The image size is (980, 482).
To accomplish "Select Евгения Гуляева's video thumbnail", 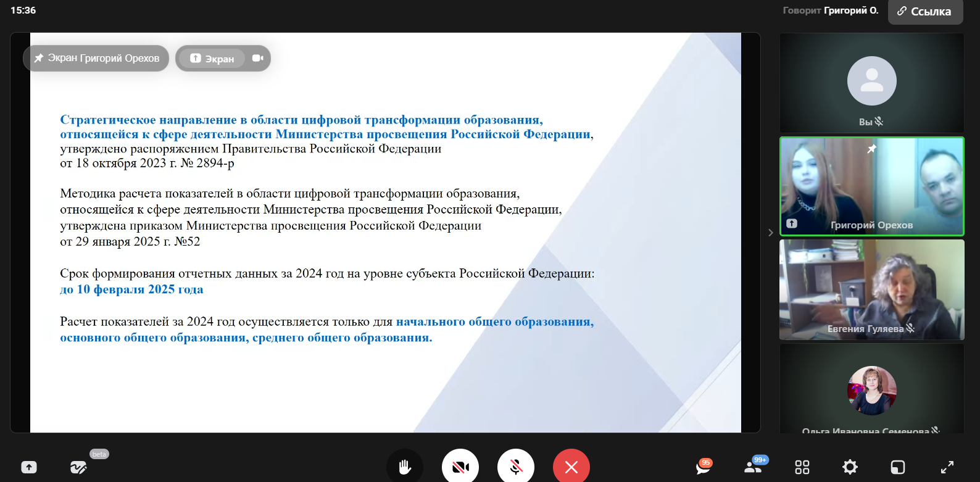I will click(x=871, y=289).
